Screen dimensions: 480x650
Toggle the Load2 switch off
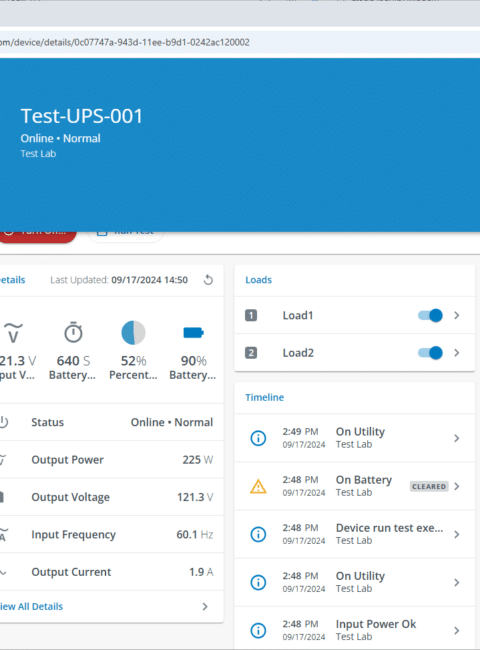[x=430, y=353]
